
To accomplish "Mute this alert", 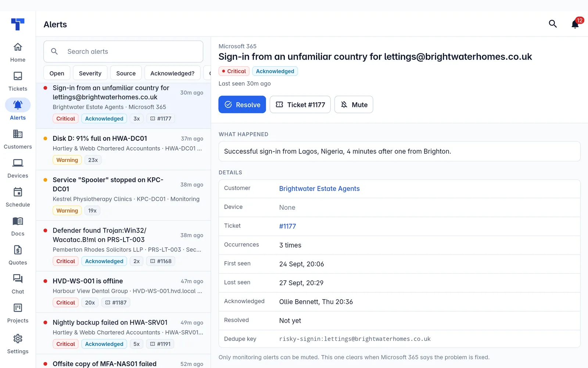I will [354, 105].
